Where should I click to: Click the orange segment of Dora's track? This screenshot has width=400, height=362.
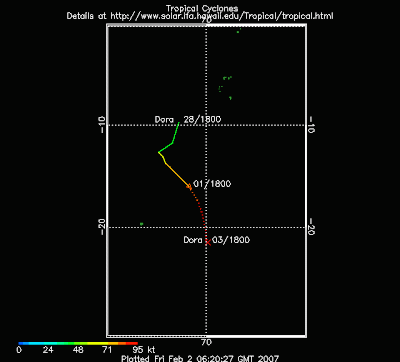pos(177,174)
